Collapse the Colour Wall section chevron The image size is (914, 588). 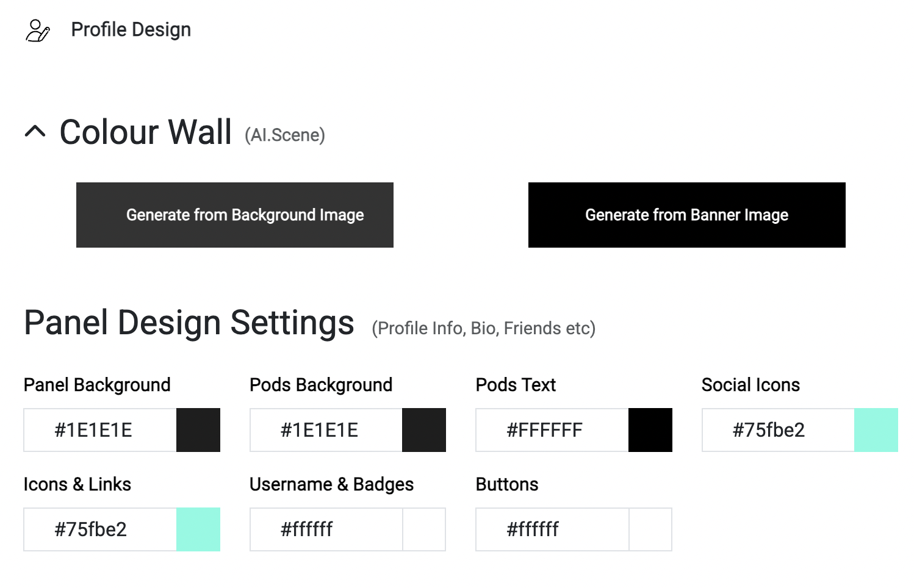(35, 131)
